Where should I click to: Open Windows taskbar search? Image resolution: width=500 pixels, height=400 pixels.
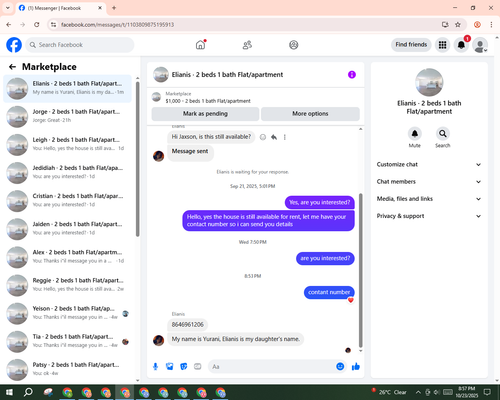coord(28,392)
